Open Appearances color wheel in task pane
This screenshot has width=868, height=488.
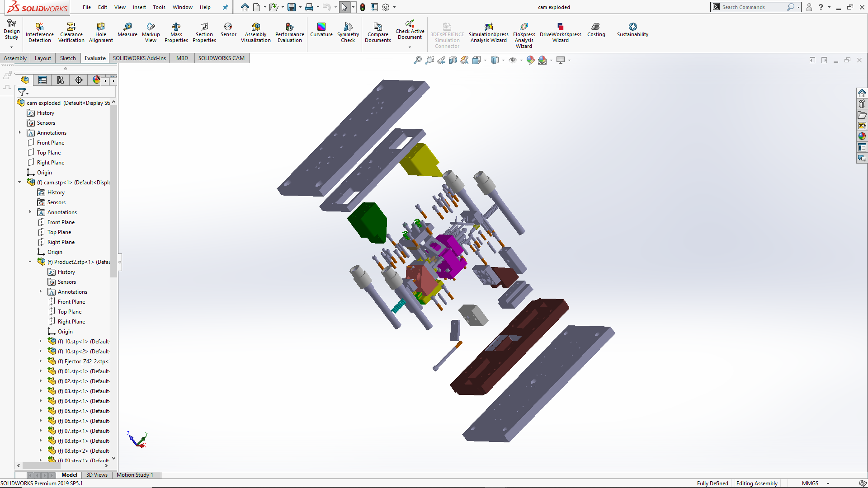pos(862,136)
